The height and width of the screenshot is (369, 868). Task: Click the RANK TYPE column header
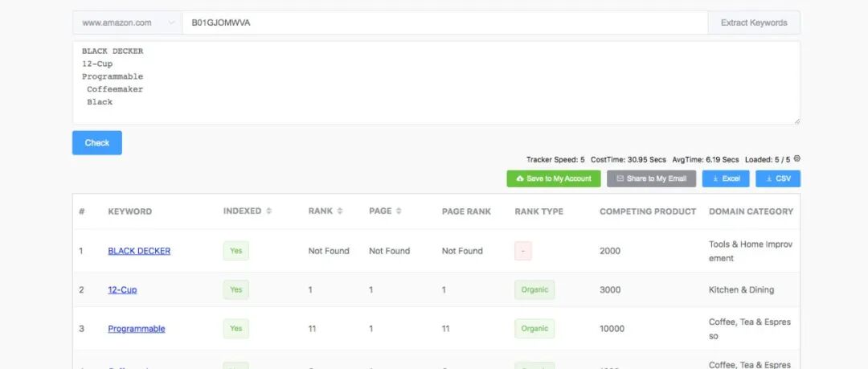pyautogui.click(x=538, y=211)
